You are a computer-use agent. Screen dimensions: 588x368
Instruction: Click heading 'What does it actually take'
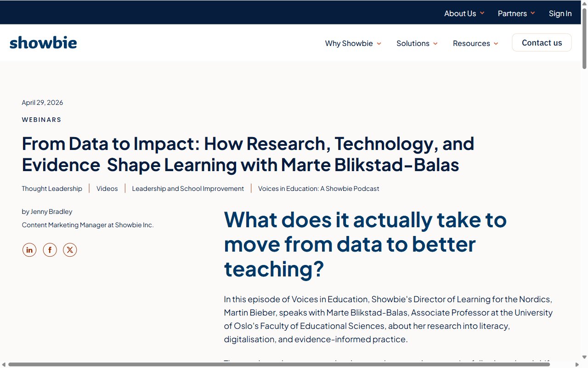click(x=365, y=244)
